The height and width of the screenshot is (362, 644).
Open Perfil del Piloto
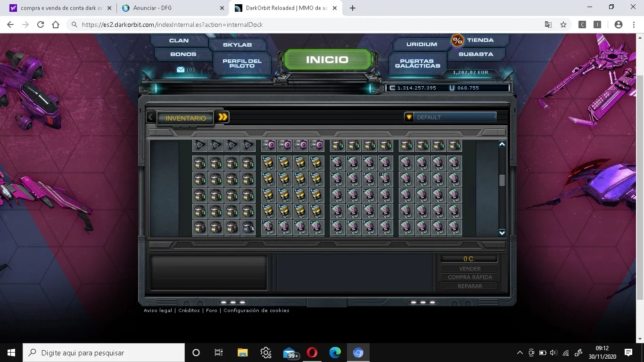point(242,63)
